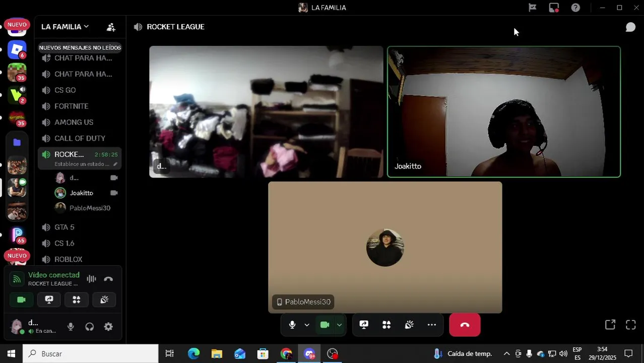Launch activities from the call control bar
The image size is (644, 363).
pos(387,325)
